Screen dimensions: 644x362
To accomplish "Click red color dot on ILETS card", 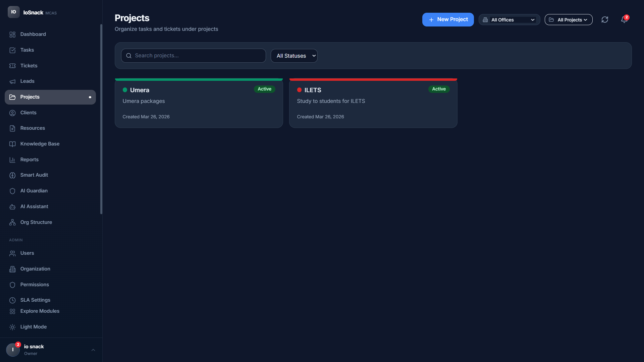I will point(299,90).
